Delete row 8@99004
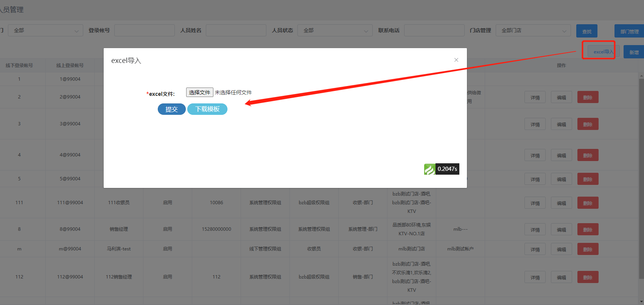Viewport: 644px width, 305px height. click(588, 230)
